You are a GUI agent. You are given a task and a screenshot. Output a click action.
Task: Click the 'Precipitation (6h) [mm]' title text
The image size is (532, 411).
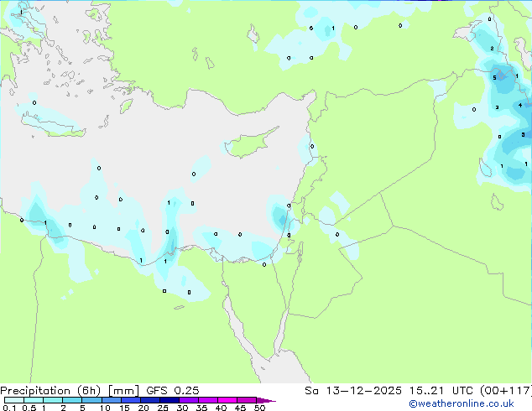[x=69, y=391]
